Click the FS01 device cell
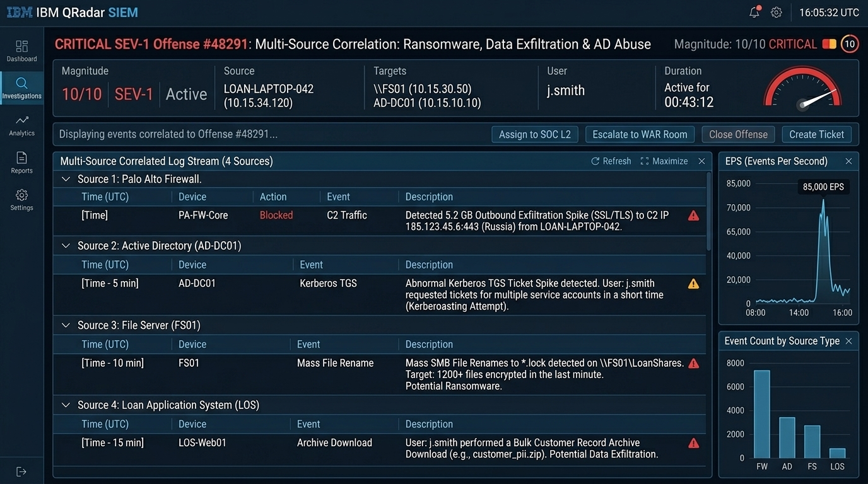Viewport: 868px width, 484px height. [189, 363]
